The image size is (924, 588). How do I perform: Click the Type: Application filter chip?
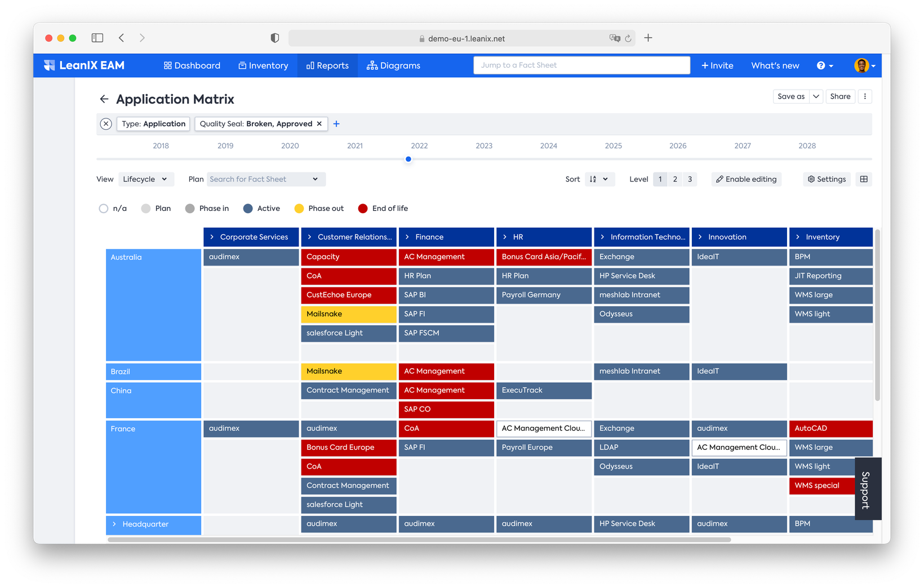[x=153, y=124]
